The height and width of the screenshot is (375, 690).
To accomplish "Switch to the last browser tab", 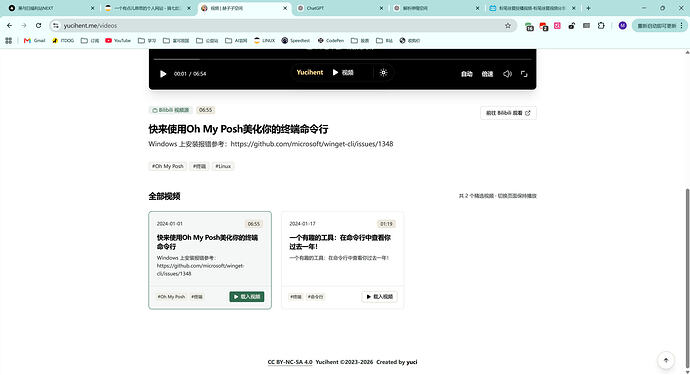I will click(532, 8).
